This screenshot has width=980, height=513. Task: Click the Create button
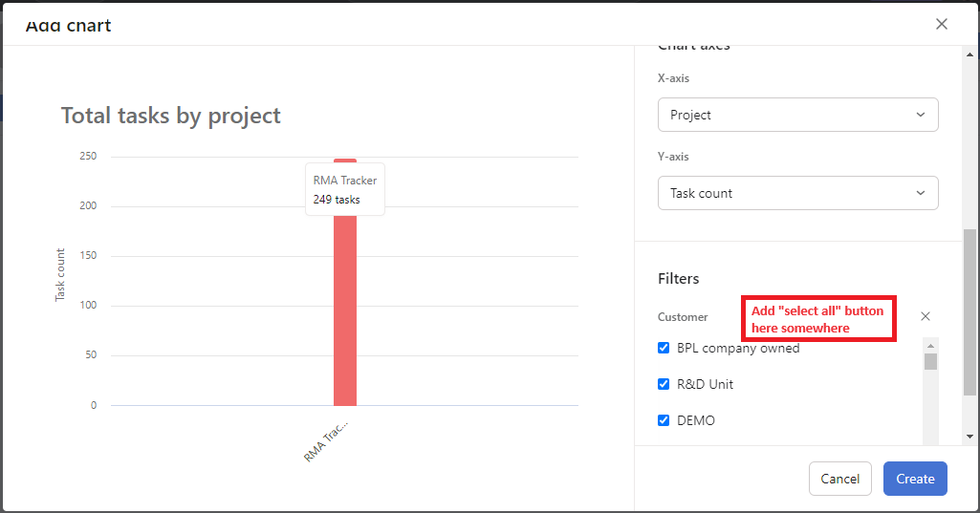pyautogui.click(x=914, y=479)
